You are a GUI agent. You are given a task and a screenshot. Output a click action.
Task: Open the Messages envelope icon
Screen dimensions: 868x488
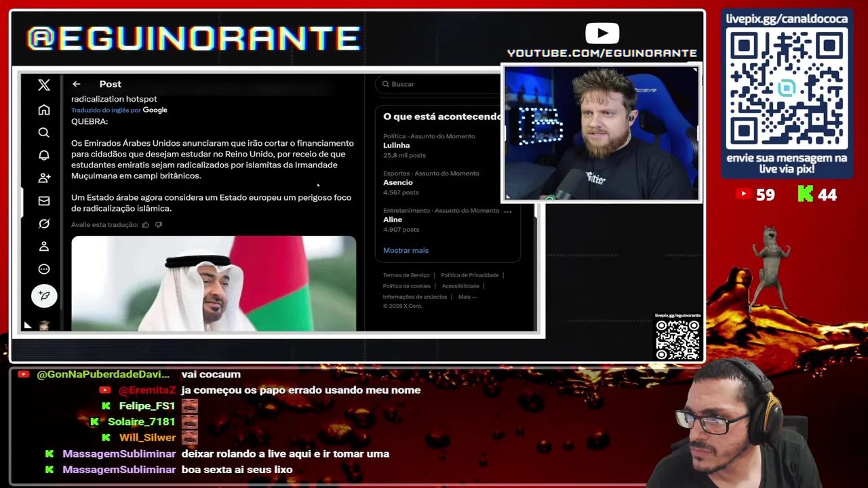[x=44, y=201]
